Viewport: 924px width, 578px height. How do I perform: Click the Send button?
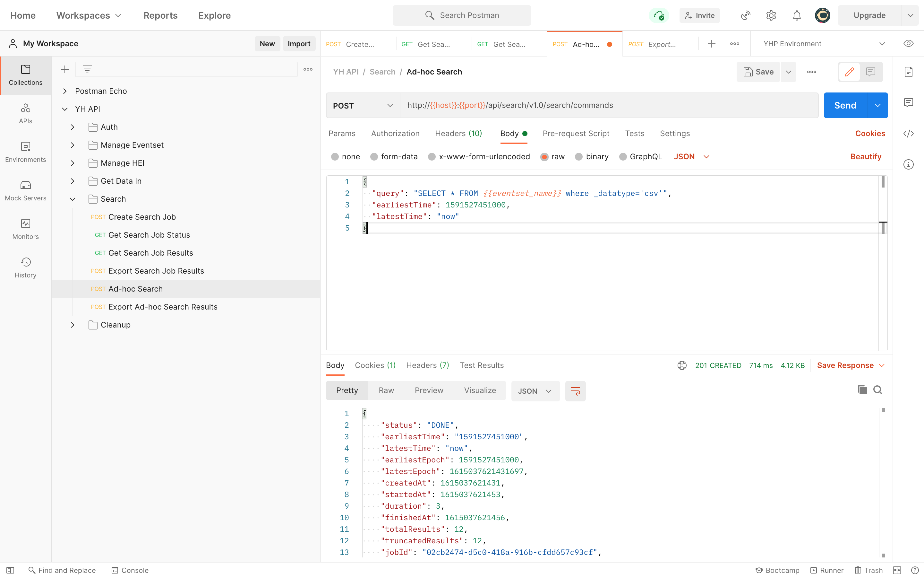click(845, 106)
